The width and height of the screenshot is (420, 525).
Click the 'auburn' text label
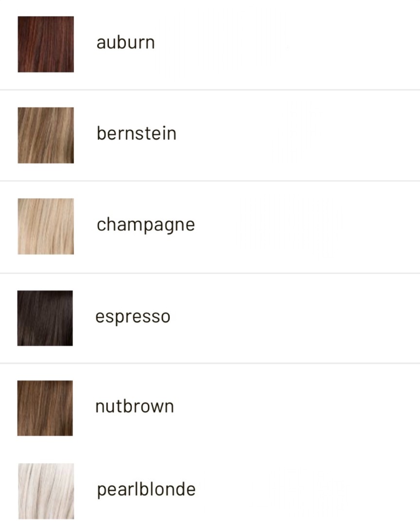coord(125,42)
